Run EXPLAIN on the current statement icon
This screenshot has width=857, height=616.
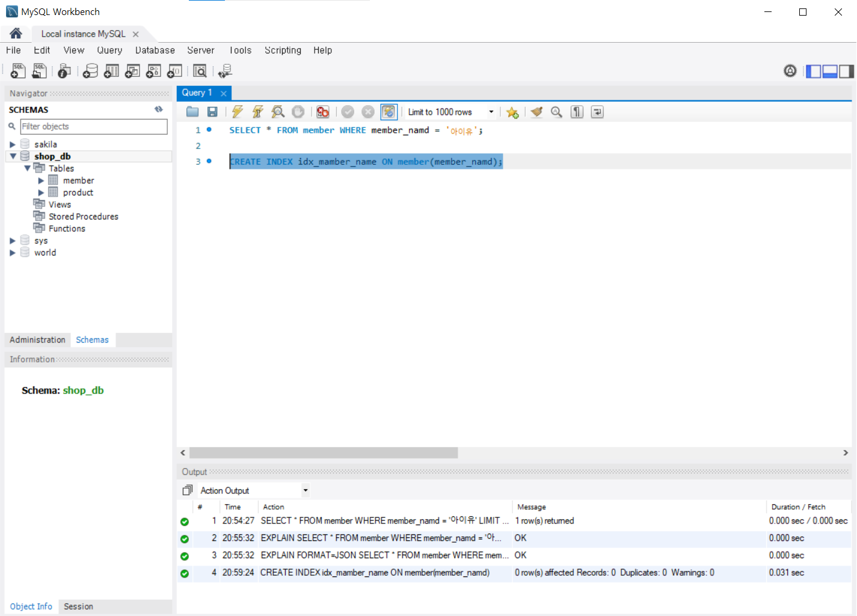click(278, 112)
